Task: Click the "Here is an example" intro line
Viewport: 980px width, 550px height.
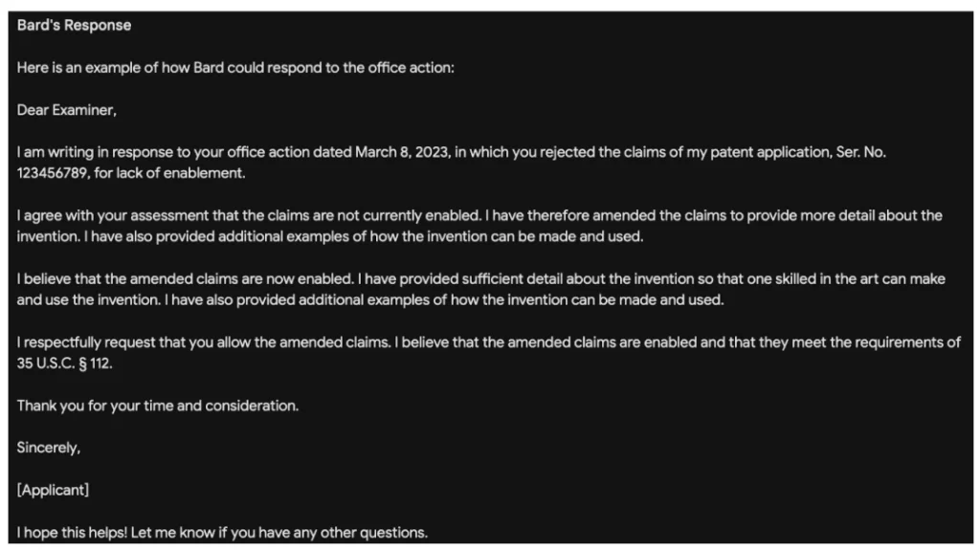Action: [235, 68]
